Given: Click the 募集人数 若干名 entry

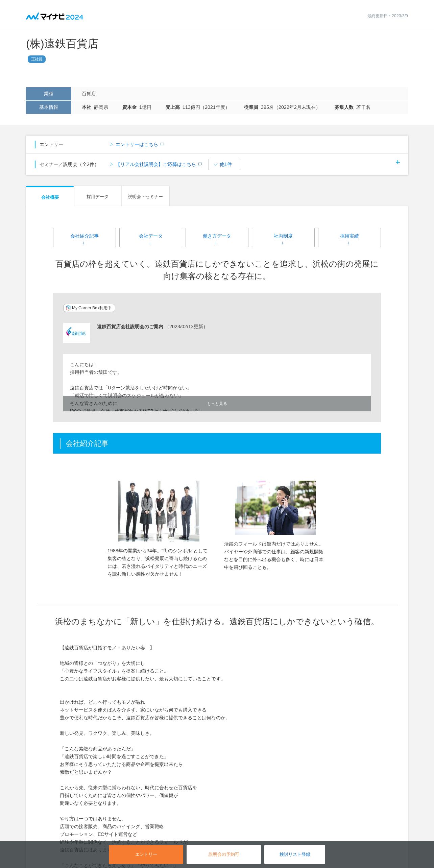Looking at the screenshot, I should [x=353, y=107].
